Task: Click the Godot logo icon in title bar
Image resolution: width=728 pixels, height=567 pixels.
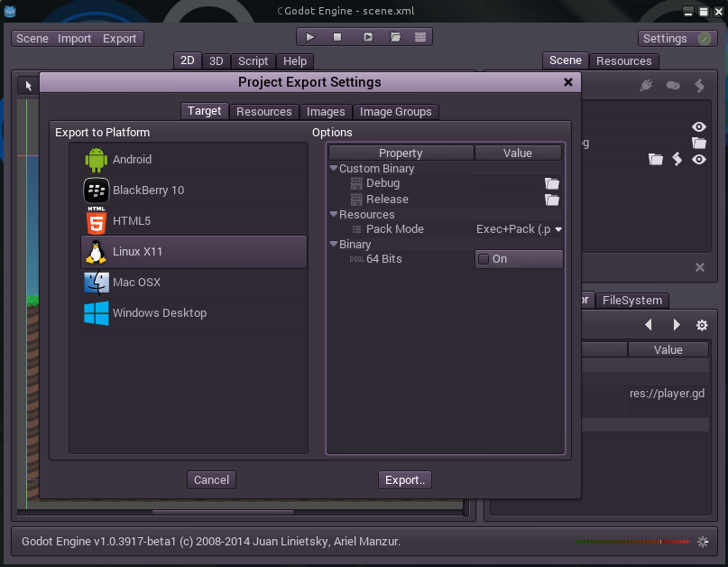Action: pos(10,11)
